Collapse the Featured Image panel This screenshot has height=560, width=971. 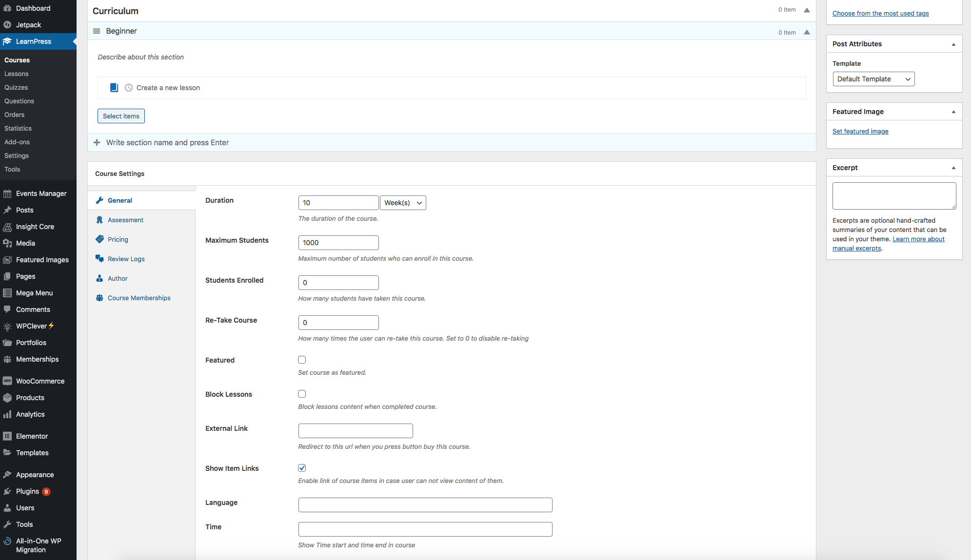[953, 112]
